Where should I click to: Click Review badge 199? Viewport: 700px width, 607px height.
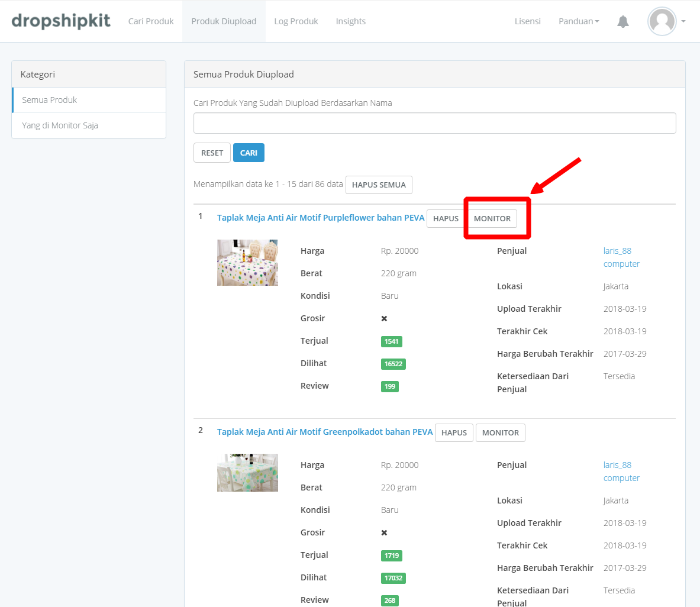tap(390, 386)
